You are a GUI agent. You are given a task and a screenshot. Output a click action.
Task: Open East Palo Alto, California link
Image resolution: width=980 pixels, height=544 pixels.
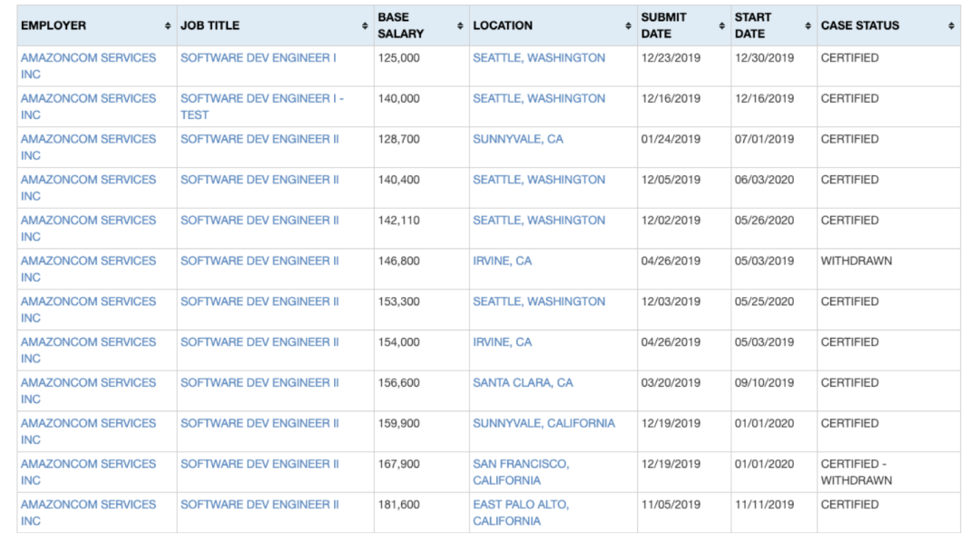(521, 513)
